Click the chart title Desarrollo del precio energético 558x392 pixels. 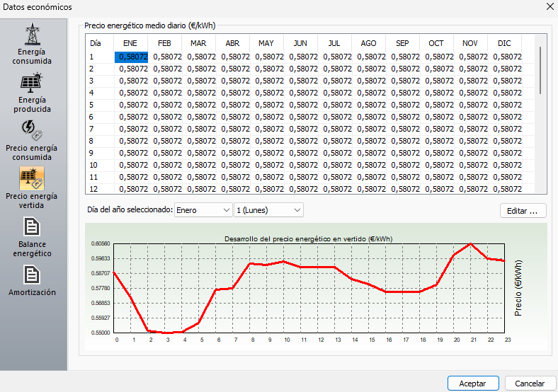[308, 239]
